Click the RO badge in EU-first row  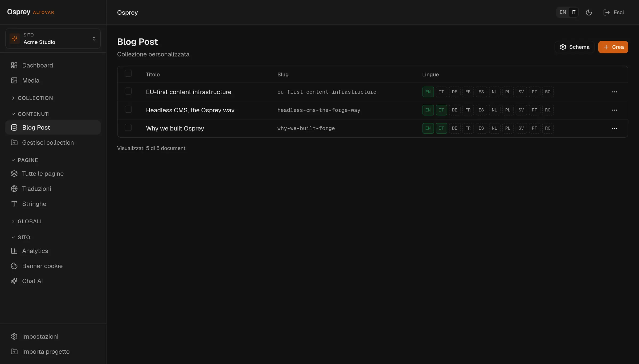coord(548,92)
